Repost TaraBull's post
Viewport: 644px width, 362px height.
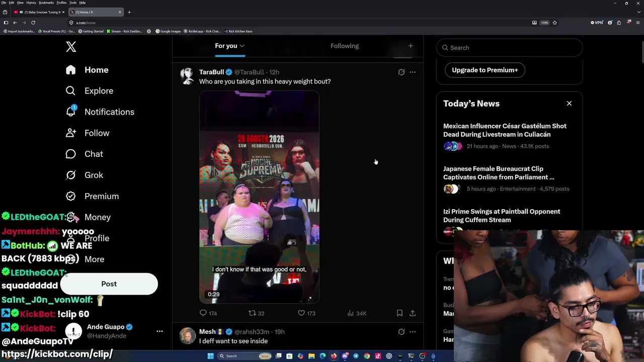[253, 313]
